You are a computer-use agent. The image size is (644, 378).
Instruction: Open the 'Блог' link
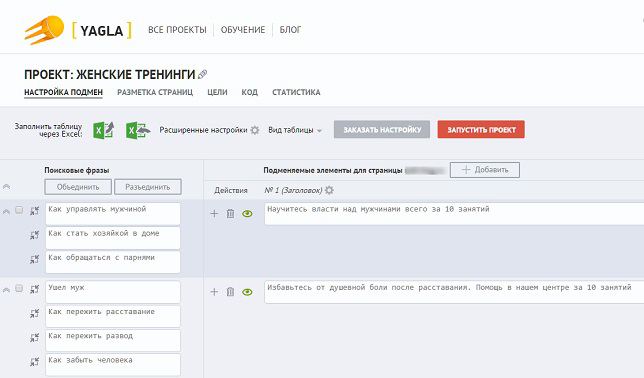290,30
